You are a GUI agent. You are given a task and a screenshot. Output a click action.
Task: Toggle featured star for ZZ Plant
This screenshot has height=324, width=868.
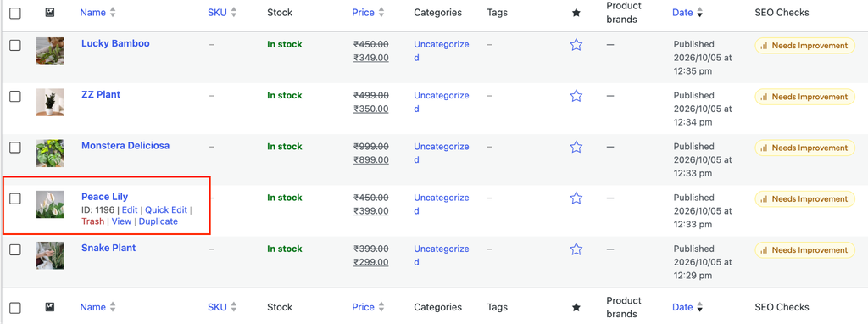576,96
